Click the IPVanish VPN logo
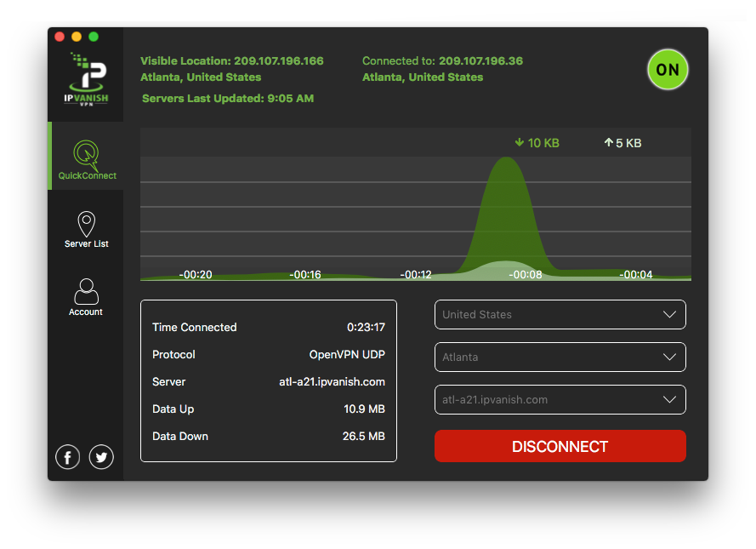 (86, 78)
